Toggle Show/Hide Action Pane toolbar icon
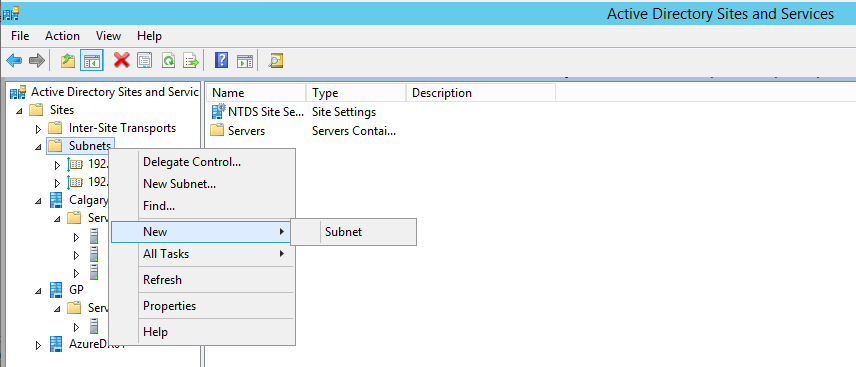856x367 pixels. tap(245, 60)
